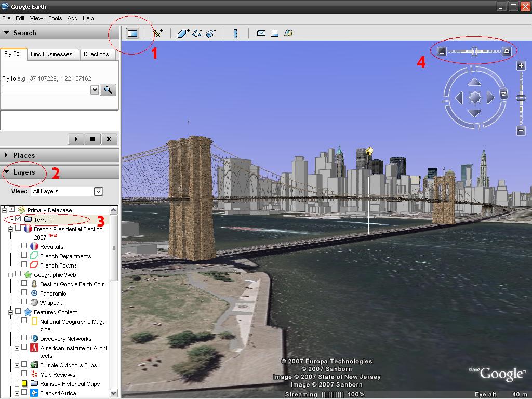Select the Add Path tool

[x=197, y=33]
